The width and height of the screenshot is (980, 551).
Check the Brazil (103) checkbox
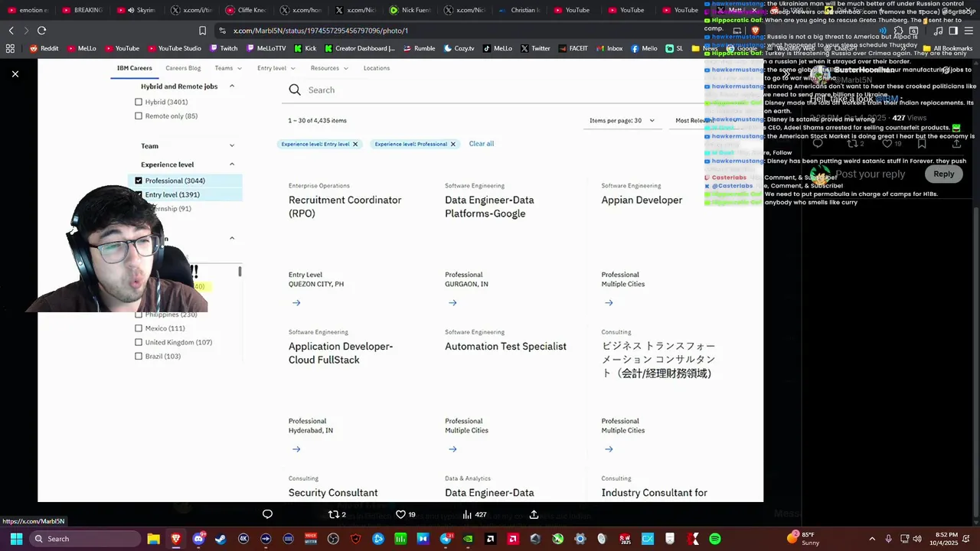coord(139,357)
